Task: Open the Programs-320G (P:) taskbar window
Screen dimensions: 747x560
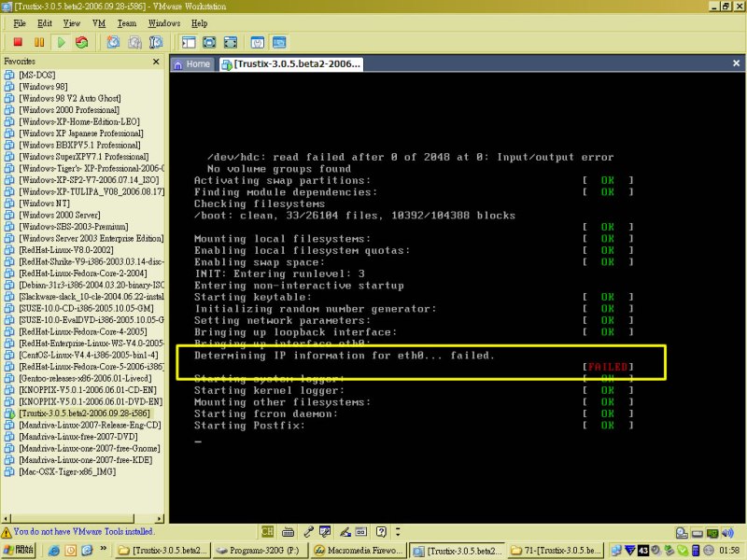Action: [260, 551]
